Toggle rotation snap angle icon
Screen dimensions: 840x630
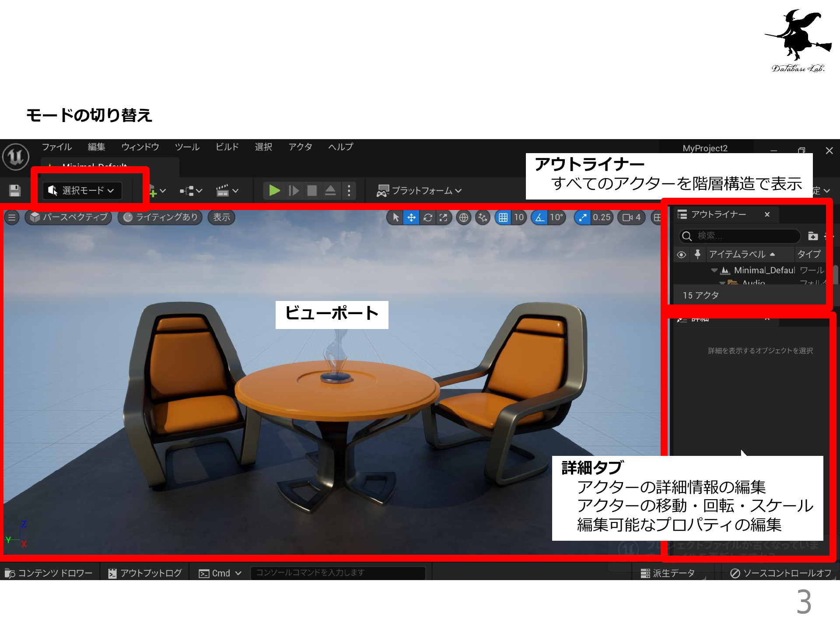[540, 217]
